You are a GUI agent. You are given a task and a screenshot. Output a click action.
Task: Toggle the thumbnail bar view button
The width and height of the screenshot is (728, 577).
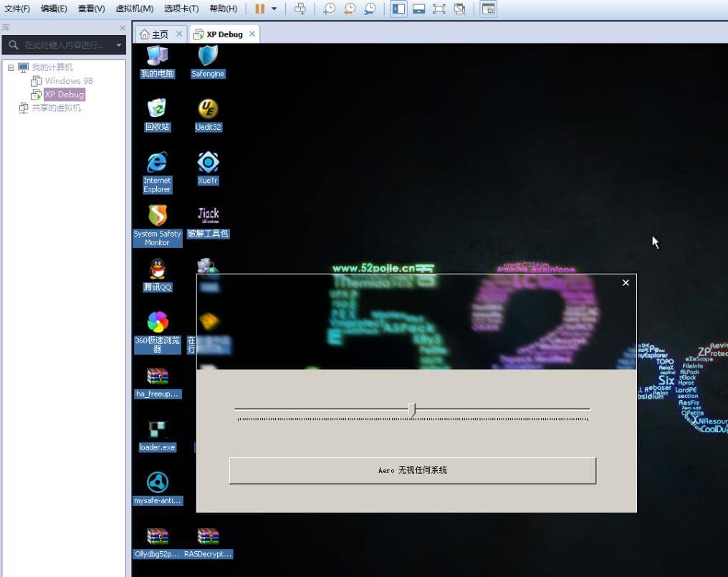pyautogui.click(x=419, y=9)
